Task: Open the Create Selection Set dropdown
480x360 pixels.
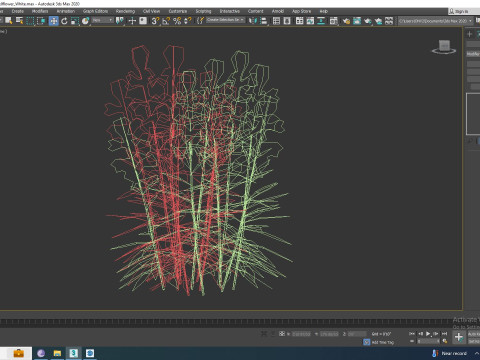Action: coord(226,20)
